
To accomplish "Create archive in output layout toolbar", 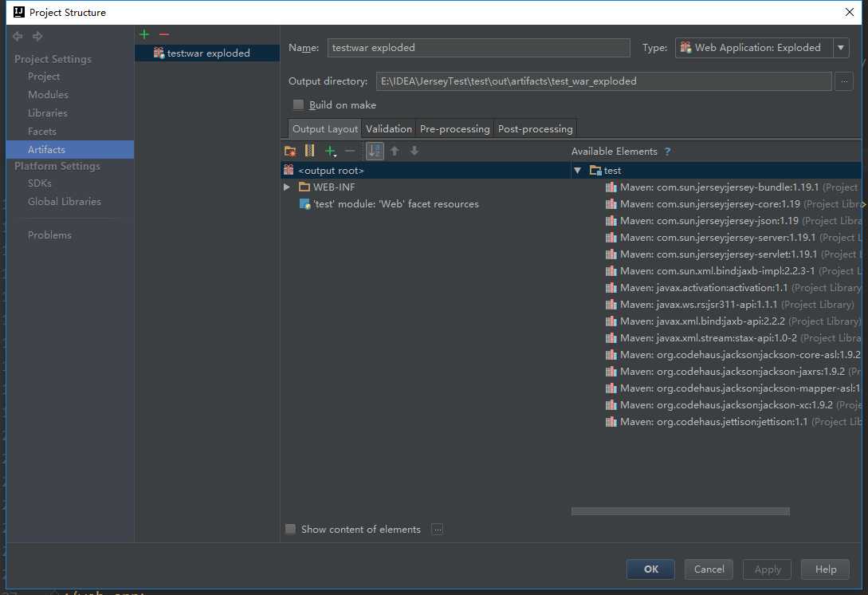I will point(309,151).
